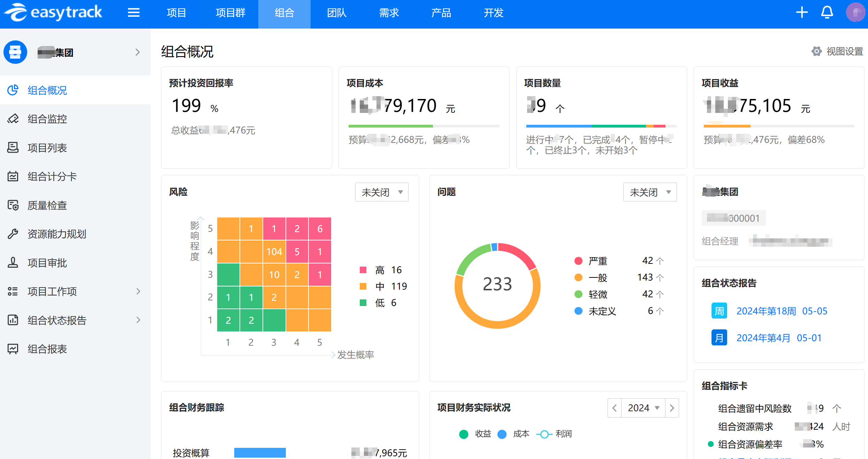This screenshot has height=459, width=868.
Task: Click the plus add icon in header
Action: [802, 13]
